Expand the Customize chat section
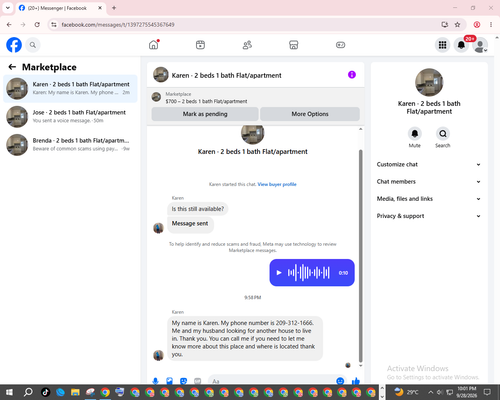500x400 pixels. [429, 164]
